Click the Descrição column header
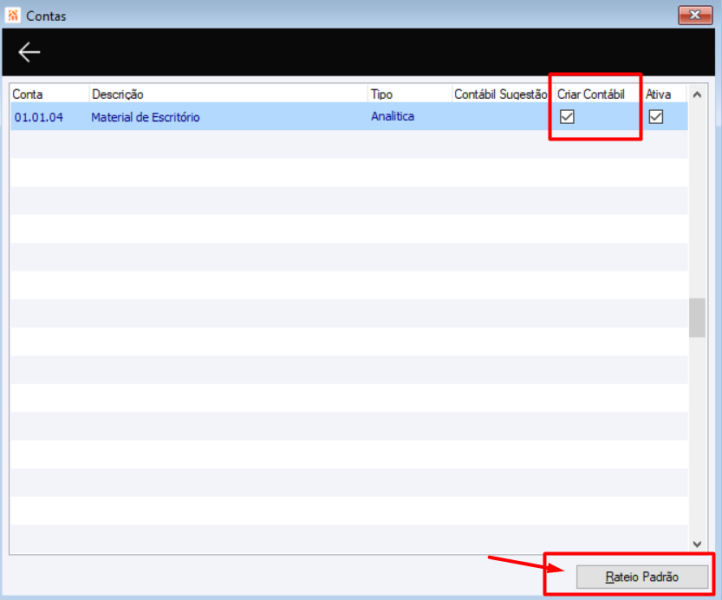Screen dimensions: 722x600 click(228, 94)
